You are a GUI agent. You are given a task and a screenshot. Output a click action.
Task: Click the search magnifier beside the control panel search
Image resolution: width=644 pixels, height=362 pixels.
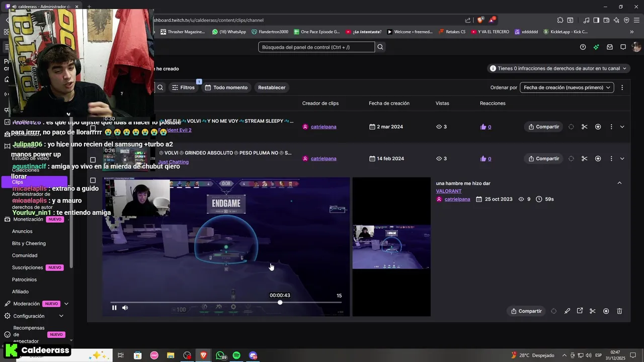click(380, 47)
